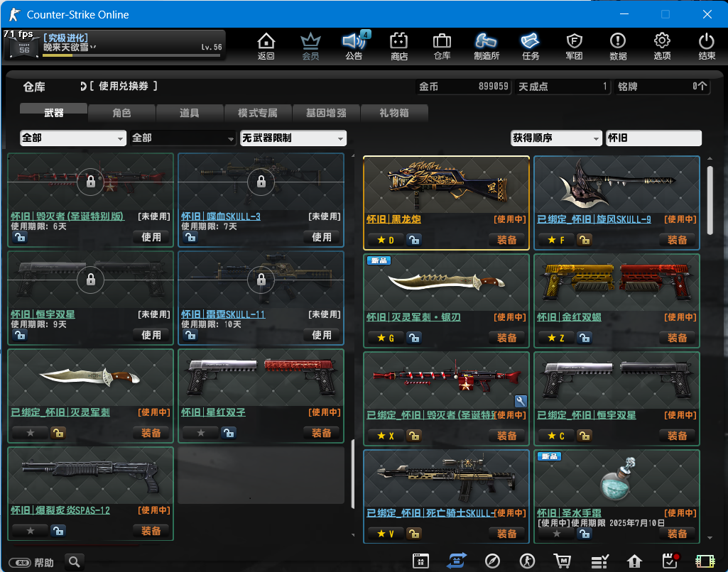Click the right inventory list scrollbar handle
This screenshot has height=572, width=728.
coord(710,200)
